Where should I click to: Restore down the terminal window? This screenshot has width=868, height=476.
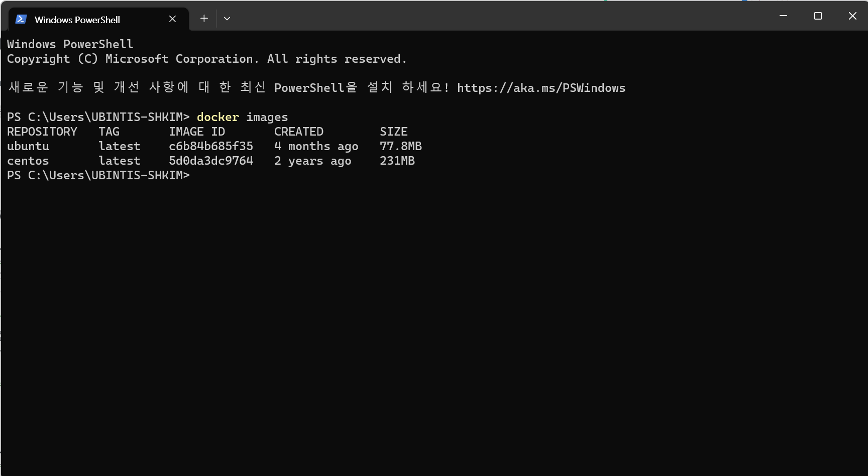818,16
